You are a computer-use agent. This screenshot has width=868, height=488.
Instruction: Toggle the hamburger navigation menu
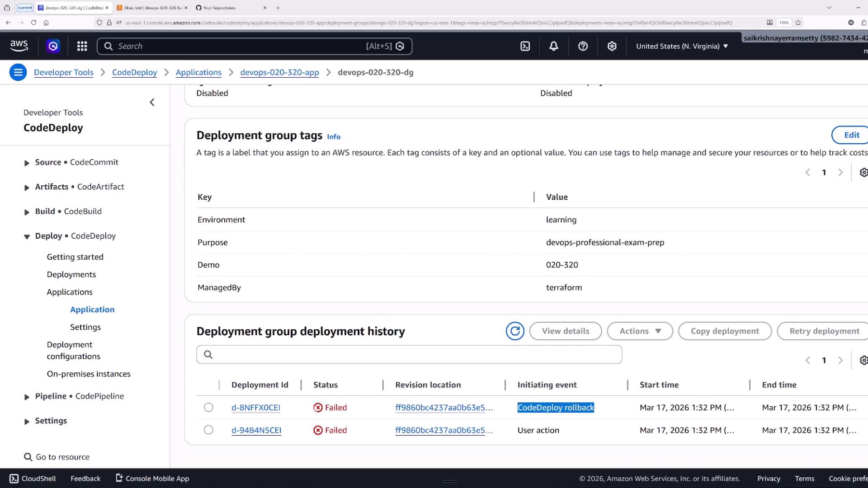[18, 72]
